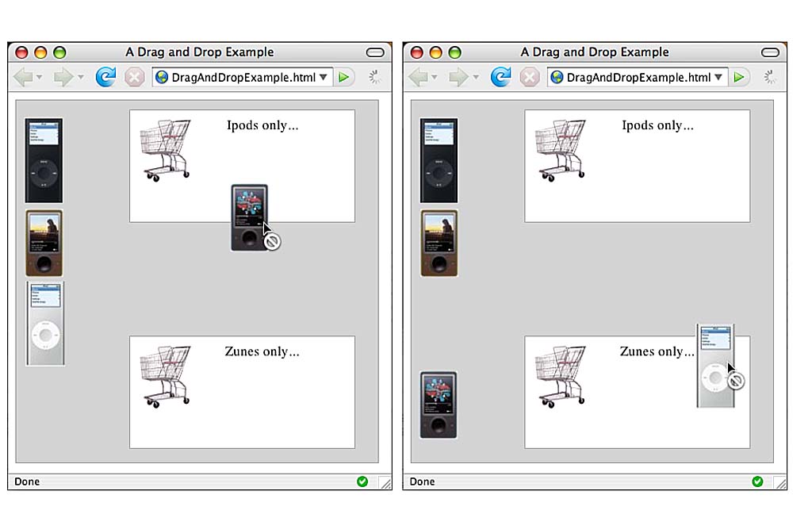Click the green security check icon, right window
This screenshot has height=514, width=812.
[757, 481]
